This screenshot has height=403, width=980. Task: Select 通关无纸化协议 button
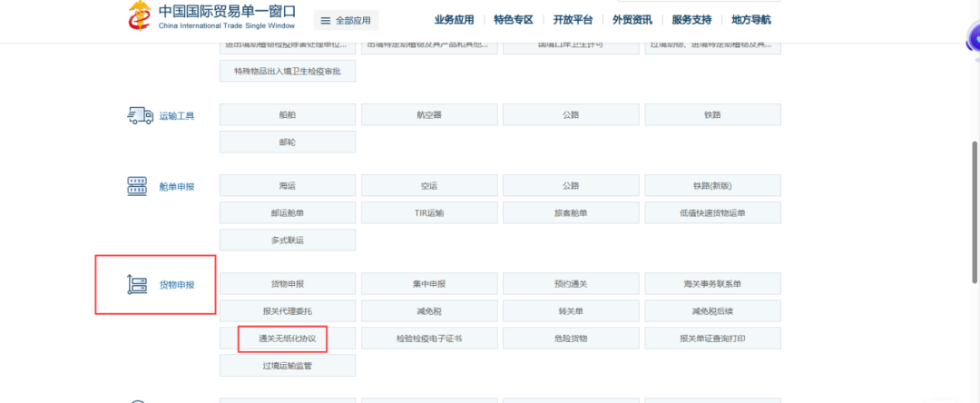click(x=287, y=339)
